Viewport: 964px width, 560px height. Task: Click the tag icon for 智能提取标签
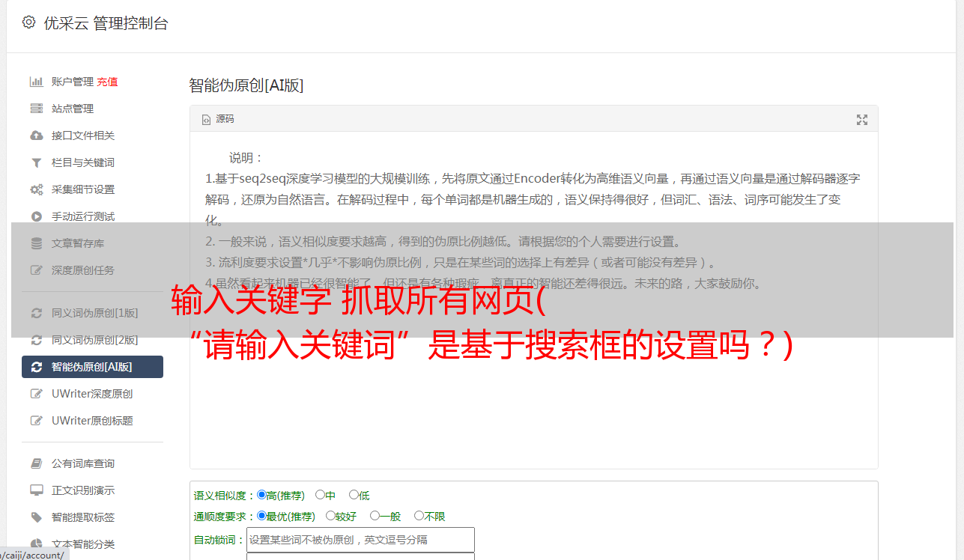(36, 517)
